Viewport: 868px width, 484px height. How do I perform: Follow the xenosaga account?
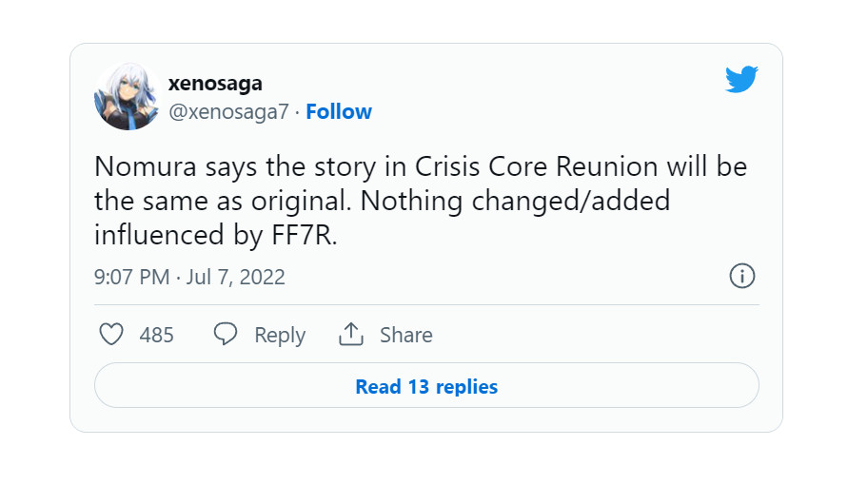pos(339,112)
